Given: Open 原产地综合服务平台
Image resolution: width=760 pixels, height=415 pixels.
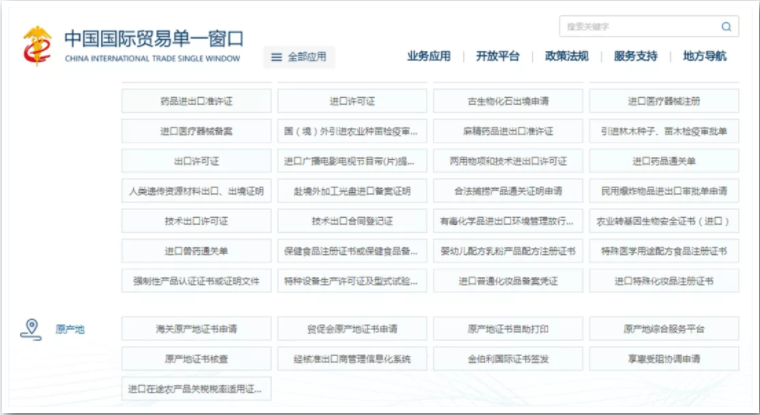Looking at the screenshot, I should 664,328.
